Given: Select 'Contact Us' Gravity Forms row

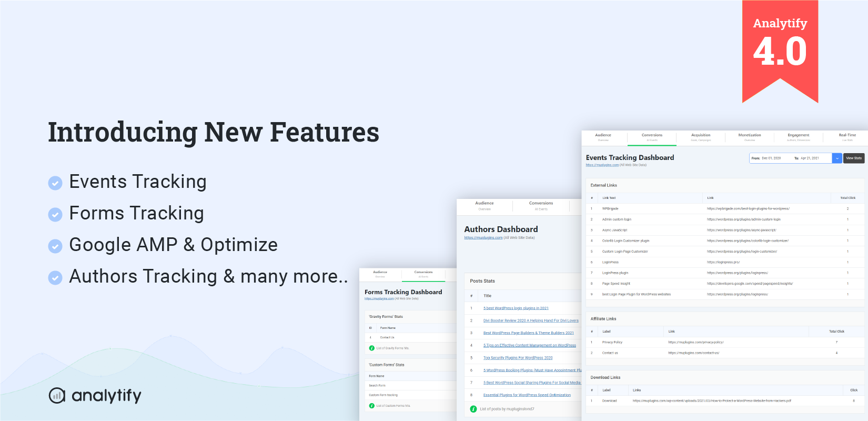Looking at the screenshot, I should coord(387,337).
